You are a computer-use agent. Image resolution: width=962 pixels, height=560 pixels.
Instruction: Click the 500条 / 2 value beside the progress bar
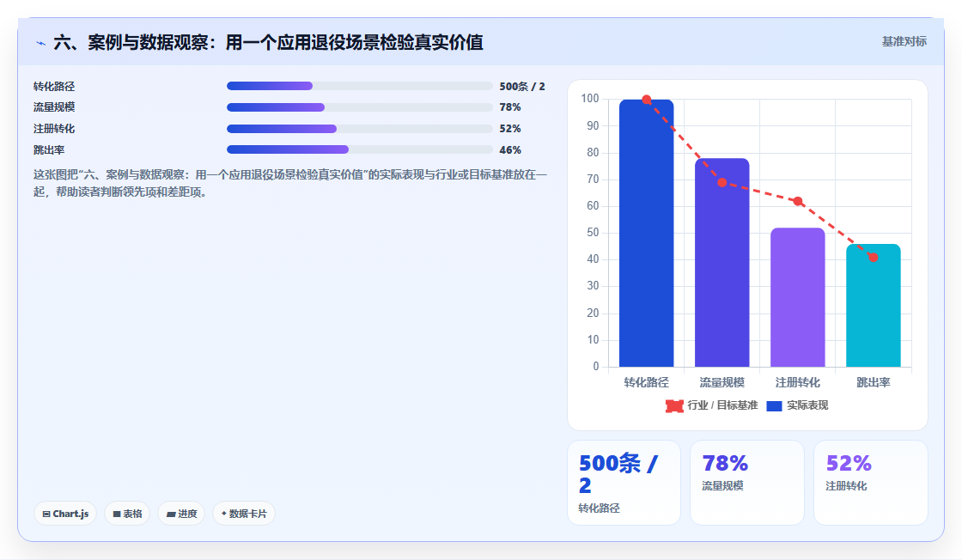tap(522, 87)
